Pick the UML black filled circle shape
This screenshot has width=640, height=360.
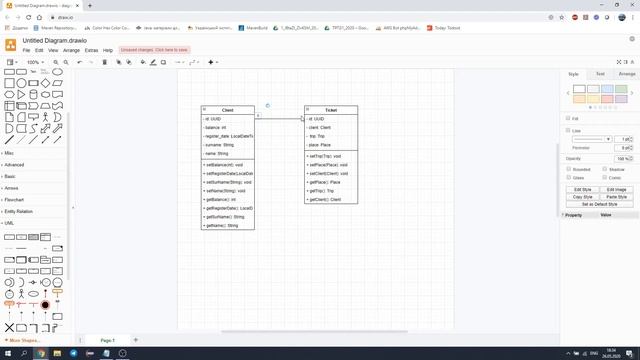click(45, 305)
